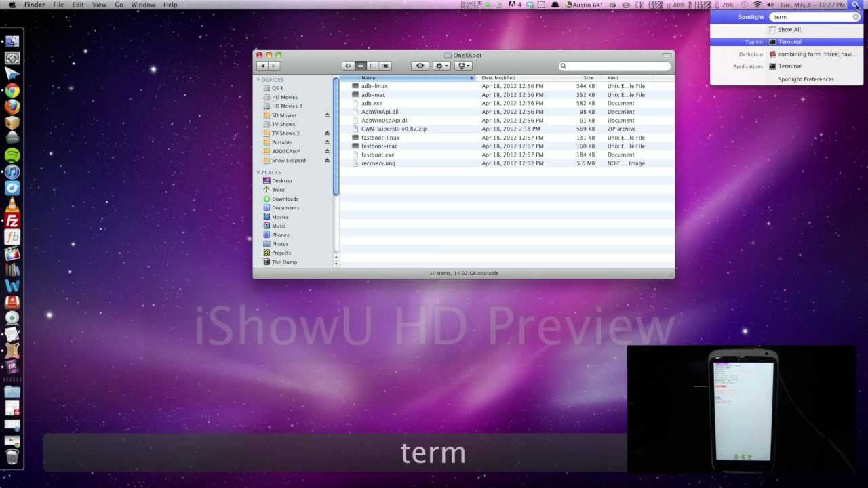Sort by the Size column header
Viewport: 868px width, 488px height.
[x=580, y=78]
